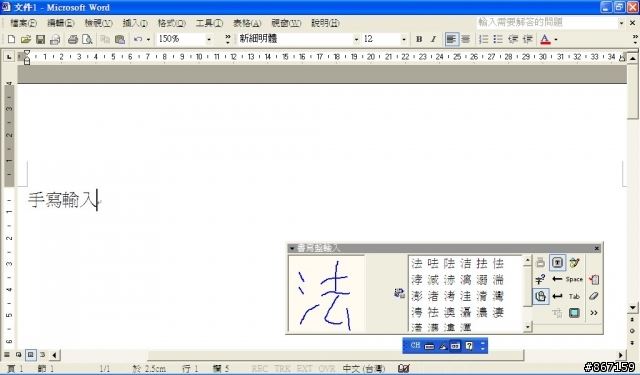Toggle language bar writing pad button
Screen dimensions: 640x375
tap(456, 346)
